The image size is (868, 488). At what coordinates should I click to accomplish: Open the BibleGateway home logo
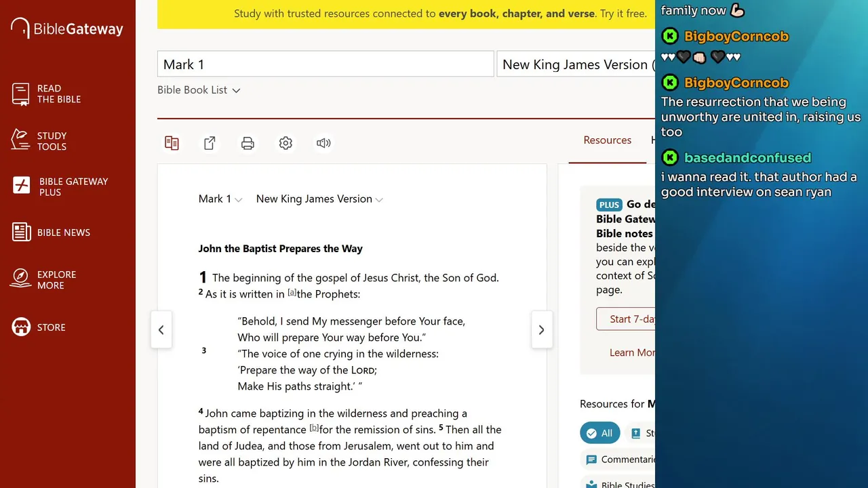pos(67,28)
